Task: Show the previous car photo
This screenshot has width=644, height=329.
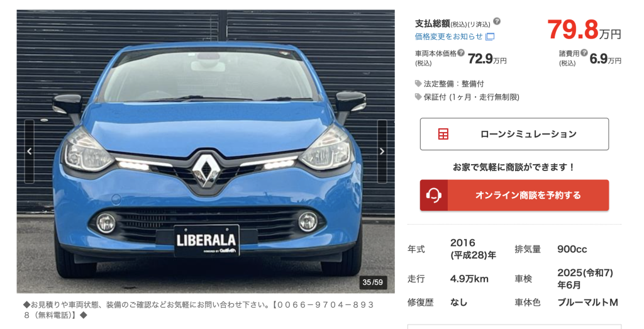Action: point(29,151)
